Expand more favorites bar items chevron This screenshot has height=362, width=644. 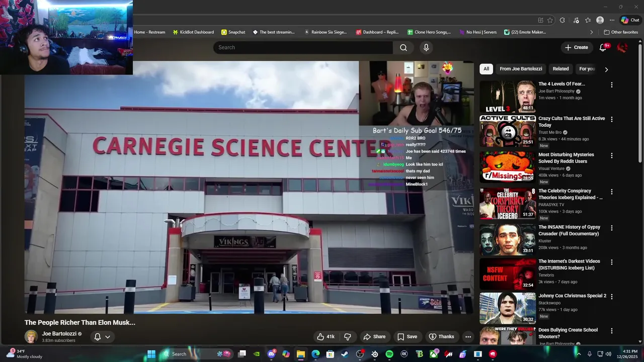[592, 32]
